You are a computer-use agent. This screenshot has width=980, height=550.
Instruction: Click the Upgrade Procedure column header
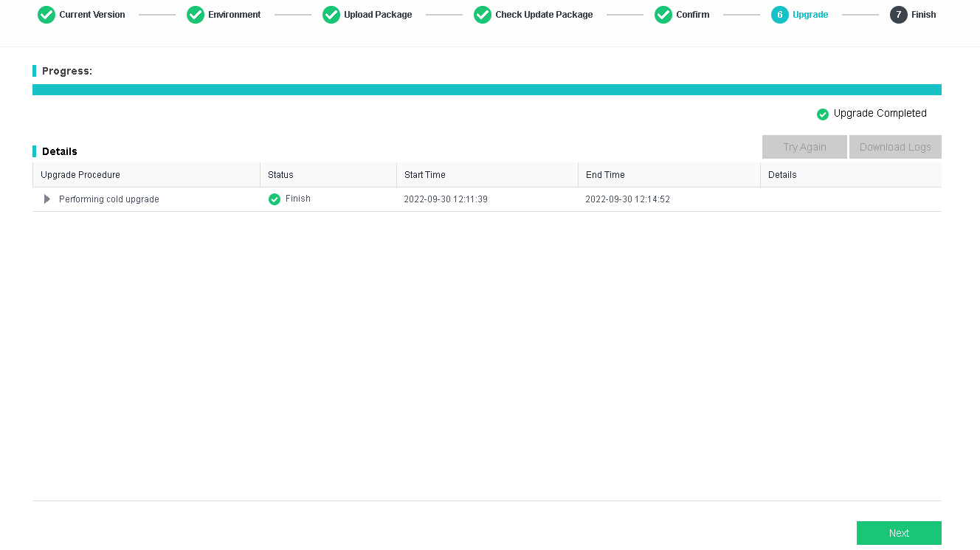tap(80, 175)
